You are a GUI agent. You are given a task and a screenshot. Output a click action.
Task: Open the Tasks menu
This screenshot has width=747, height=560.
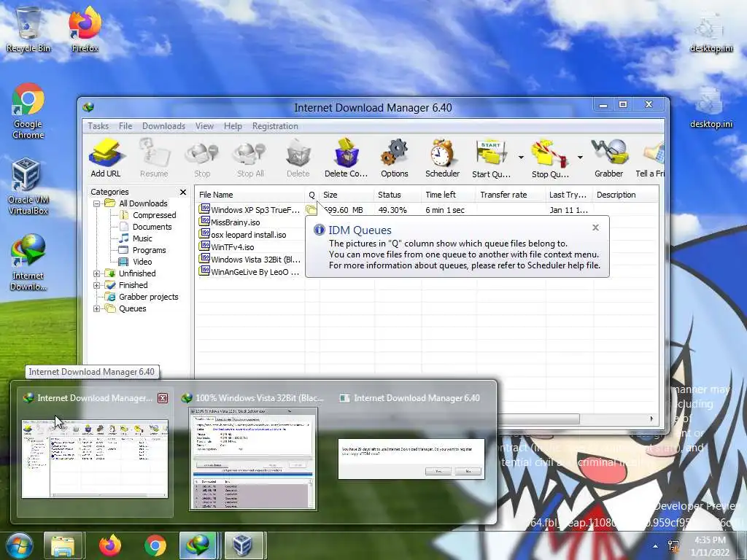pos(98,126)
